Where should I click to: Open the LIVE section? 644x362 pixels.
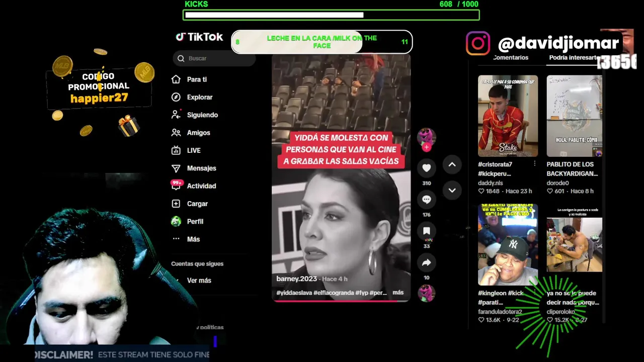[x=194, y=150]
